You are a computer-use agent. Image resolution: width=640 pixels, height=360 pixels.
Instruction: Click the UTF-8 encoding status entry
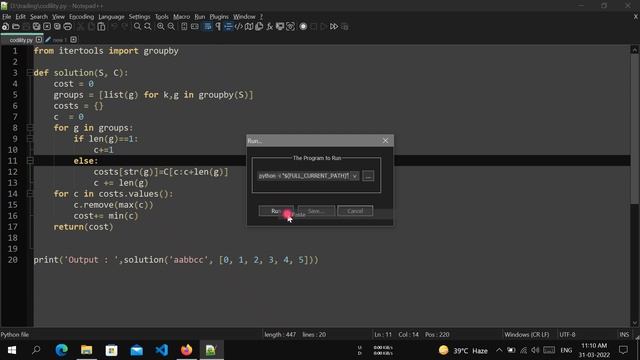click(567, 335)
